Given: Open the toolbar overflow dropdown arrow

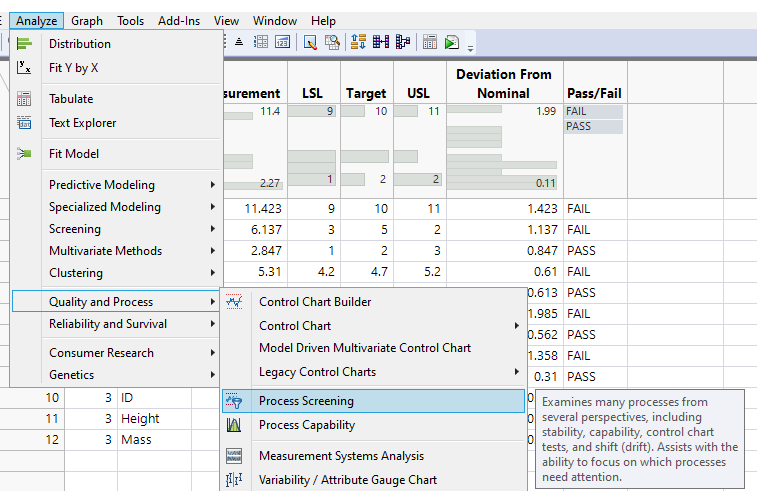Looking at the screenshot, I should [470, 46].
